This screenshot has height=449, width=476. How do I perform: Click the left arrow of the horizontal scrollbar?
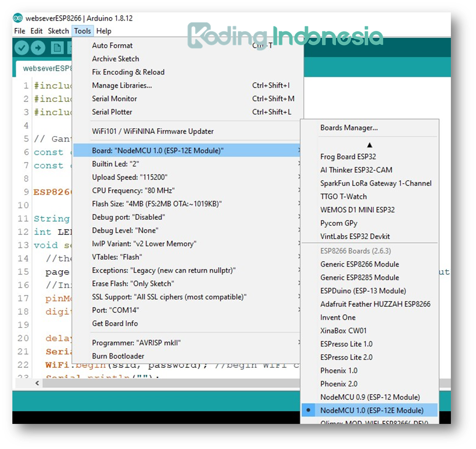pyautogui.click(x=37, y=383)
